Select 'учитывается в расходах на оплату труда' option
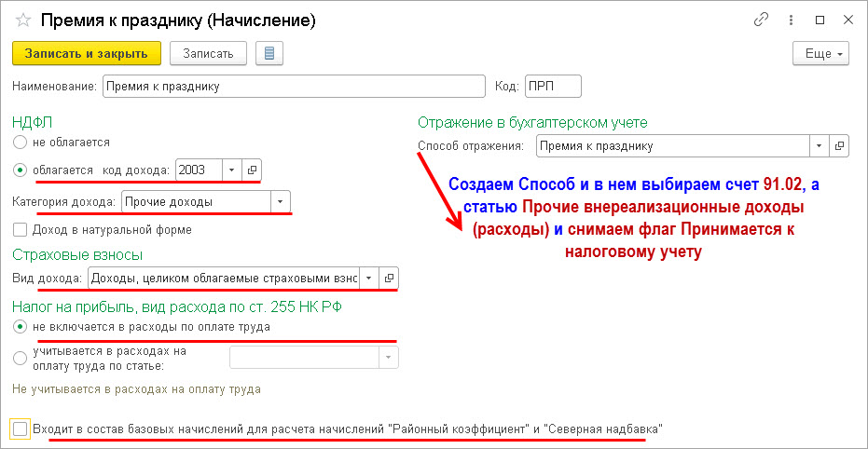Image resolution: width=868 pixels, height=449 pixels. click(x=20, y=358)
